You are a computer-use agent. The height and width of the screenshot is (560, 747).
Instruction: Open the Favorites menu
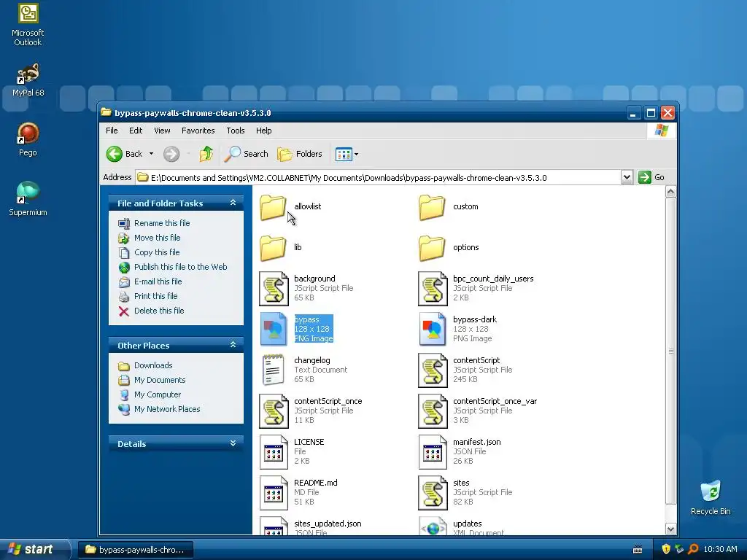point(198,131)
